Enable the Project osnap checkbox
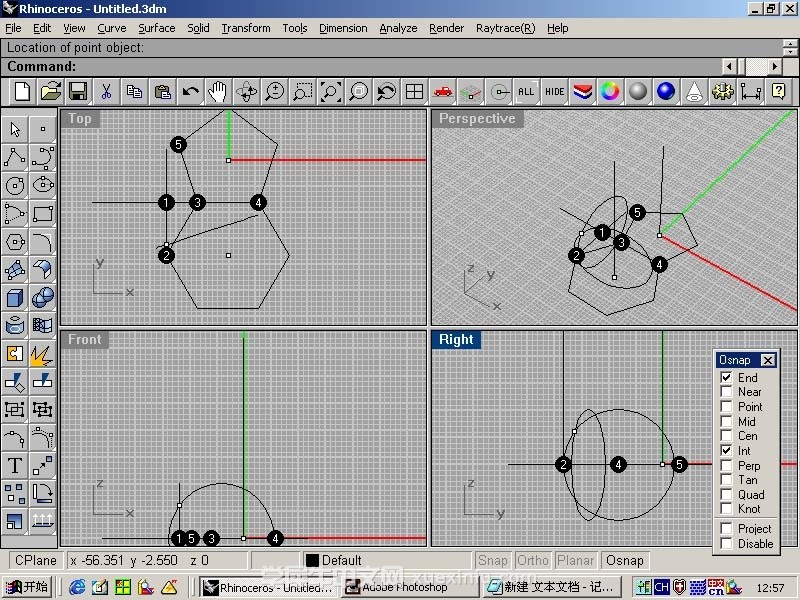This screenshot has height=600, width=800. pyautogui.click(x=727, y=529)
